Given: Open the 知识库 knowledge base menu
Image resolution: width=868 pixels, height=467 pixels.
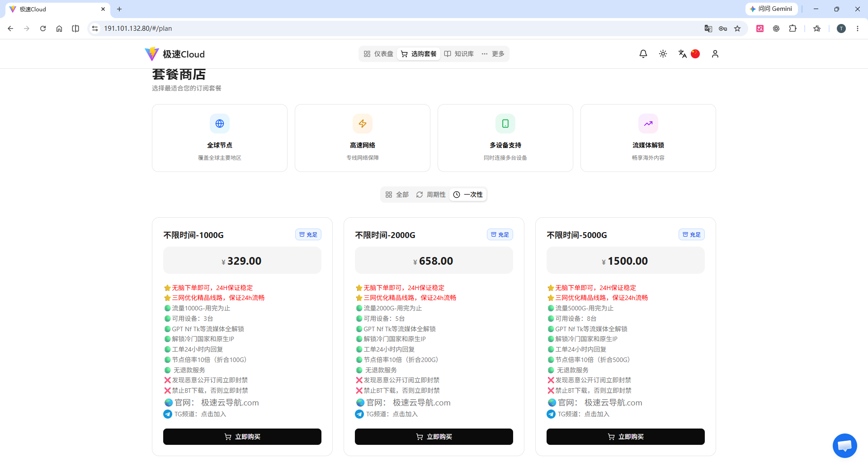Looking at the screenshot, I should pyautogui.click(x=459, y=54).
